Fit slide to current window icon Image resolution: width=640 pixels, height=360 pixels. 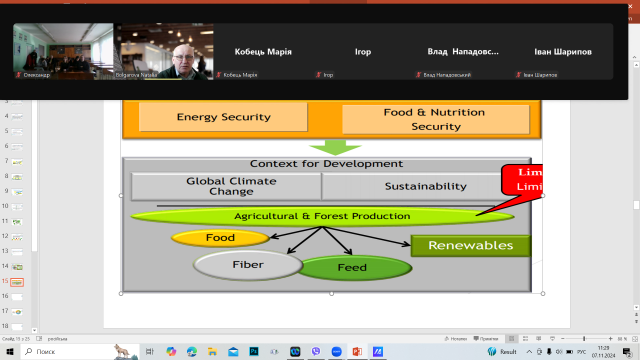[x=635, y=339]
